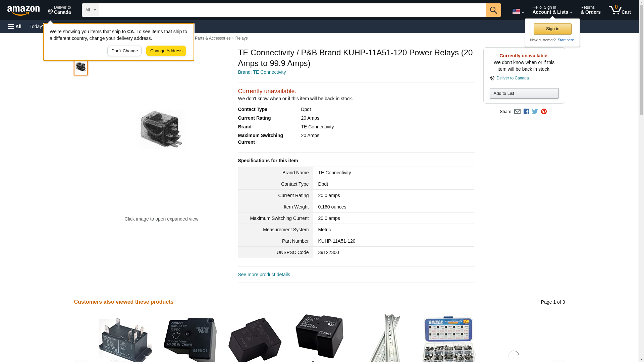Click the Relays breadcrumb

(x=241, y=38)
